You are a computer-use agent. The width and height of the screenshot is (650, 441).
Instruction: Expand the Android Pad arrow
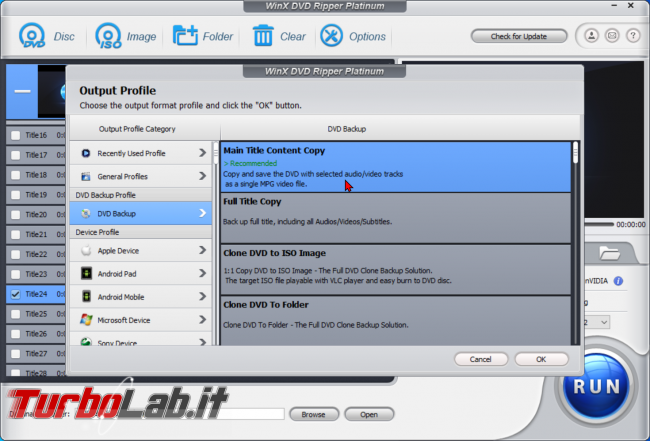click(202, 273)
